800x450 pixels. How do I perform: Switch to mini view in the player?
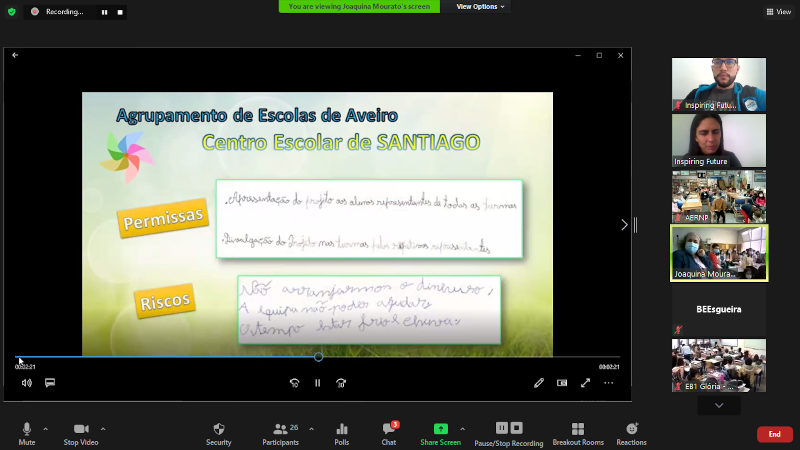(x=562, y=383)
